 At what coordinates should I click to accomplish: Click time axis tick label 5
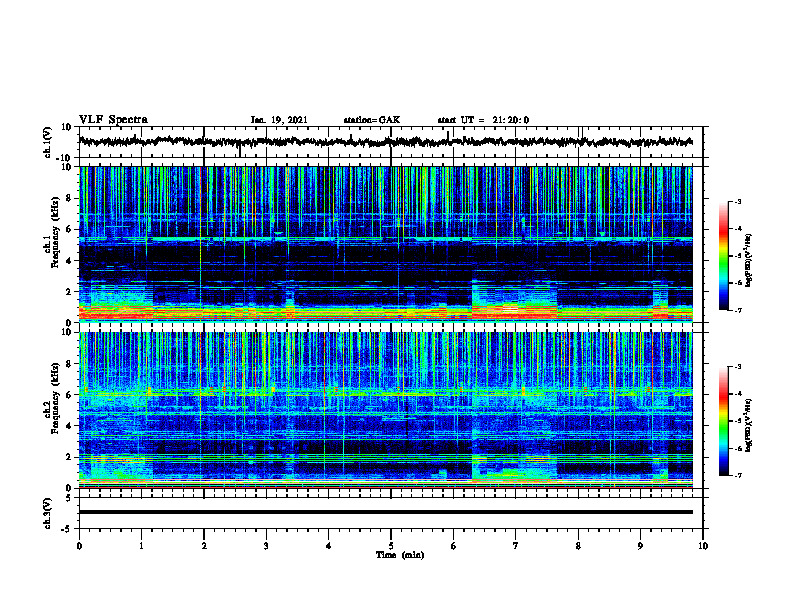tap(391, 546)
